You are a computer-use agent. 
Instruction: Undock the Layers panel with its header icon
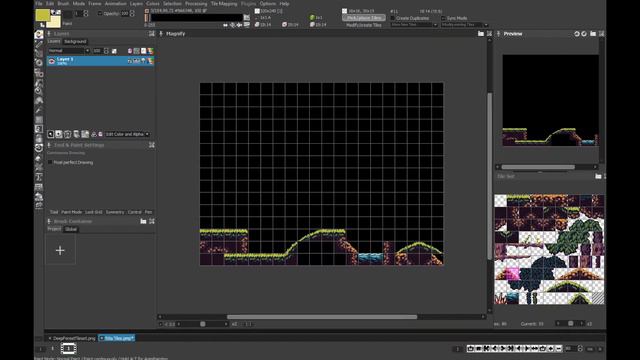pyautogui.click(x=152, y=34)
